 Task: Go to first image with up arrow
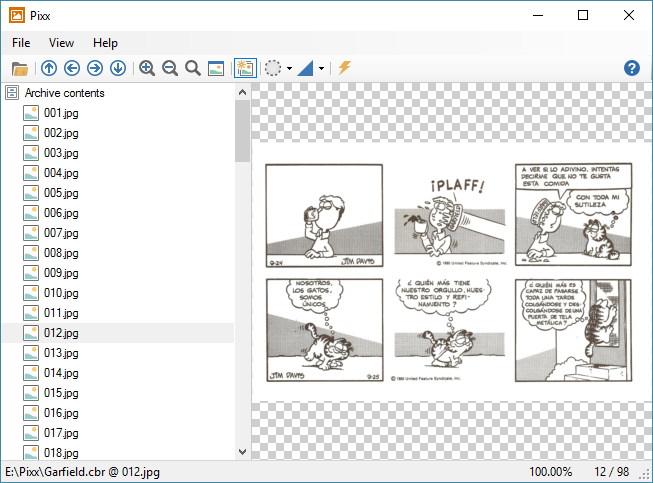(49, 68)
